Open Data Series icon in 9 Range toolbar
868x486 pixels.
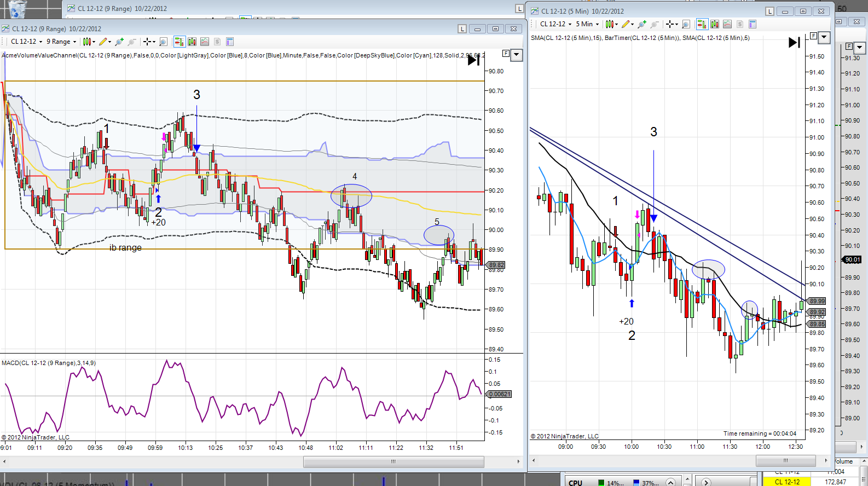click(192, 42)
